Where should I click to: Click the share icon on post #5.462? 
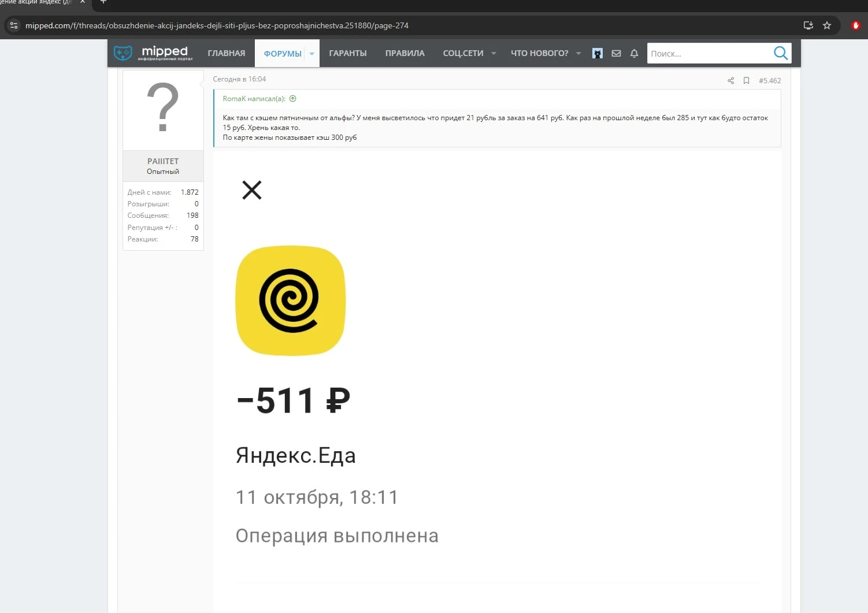pyautogui.click(x=730, y=81)
